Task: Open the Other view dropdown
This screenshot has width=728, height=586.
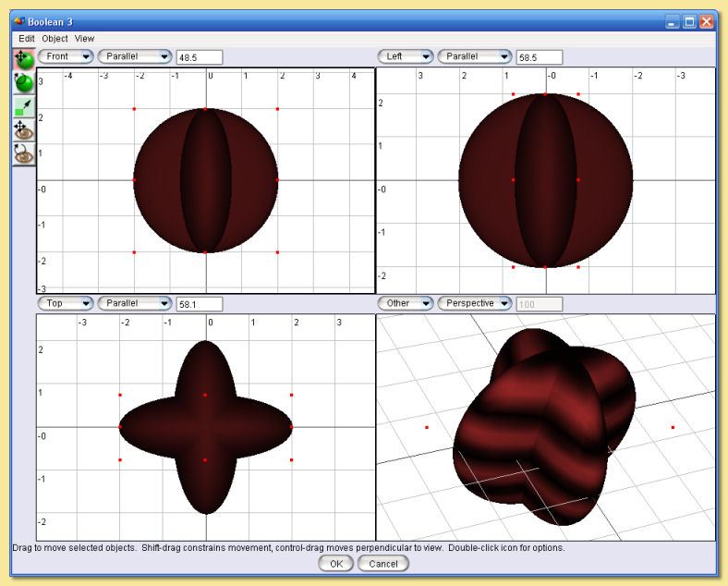Action: pyautogui.click(x=406, y=304)
